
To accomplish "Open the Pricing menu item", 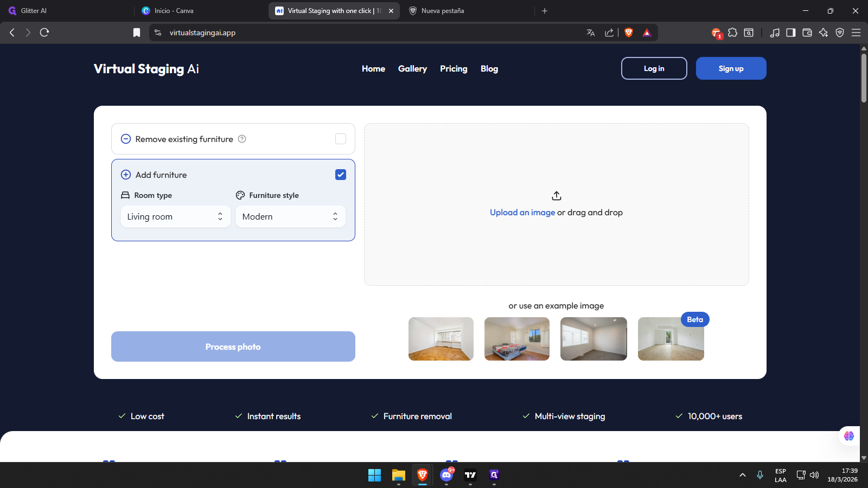I will (x=454, y=69).
